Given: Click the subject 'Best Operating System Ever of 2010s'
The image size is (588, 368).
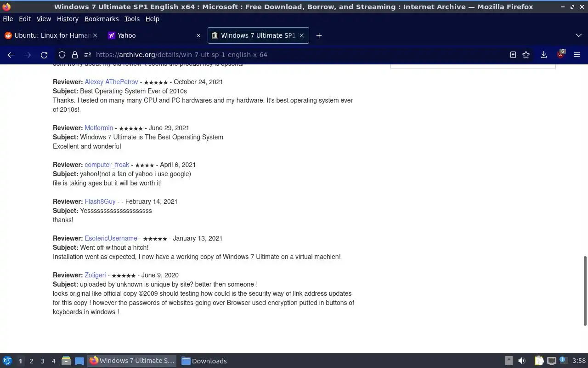Looking at the screenshot, I should point(133,91).
